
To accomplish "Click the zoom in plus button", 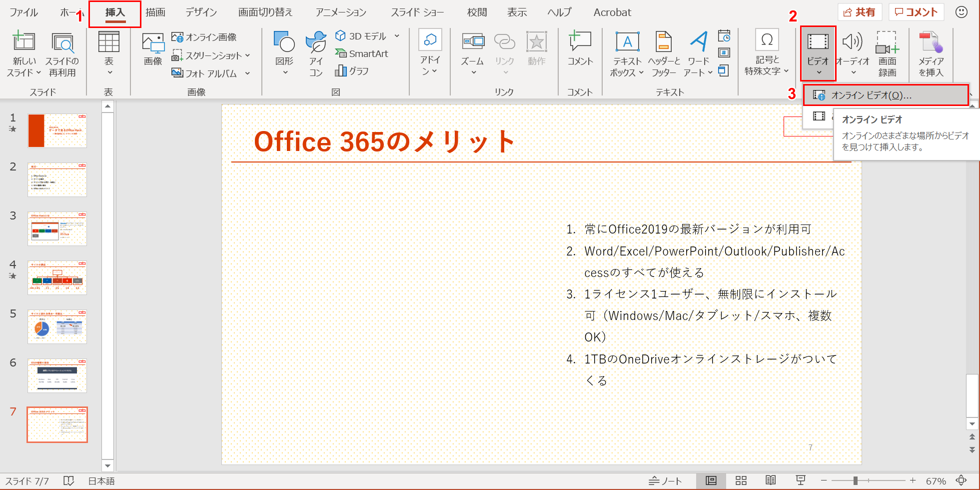I will pyautogui.click(x=913, y=480).
